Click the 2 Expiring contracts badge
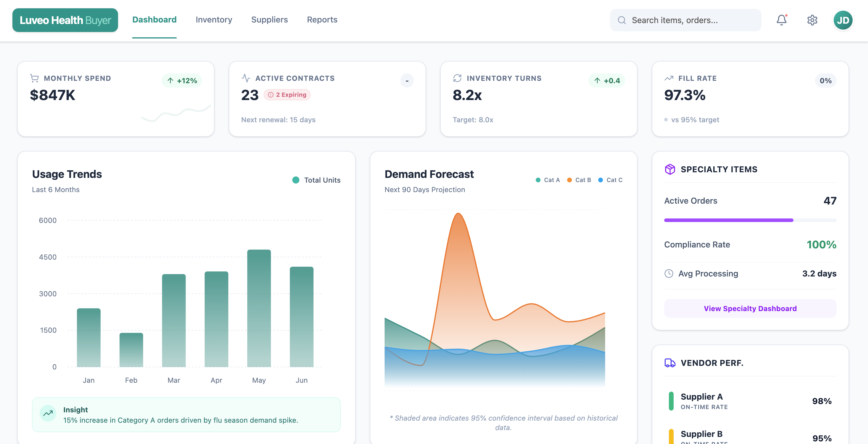 click(x=287, y=95)
